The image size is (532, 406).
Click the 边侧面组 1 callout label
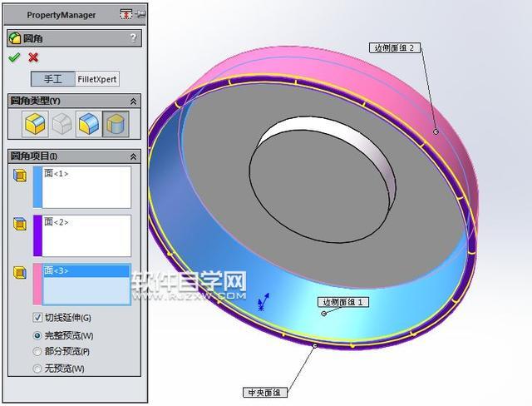tap(343, 302)
